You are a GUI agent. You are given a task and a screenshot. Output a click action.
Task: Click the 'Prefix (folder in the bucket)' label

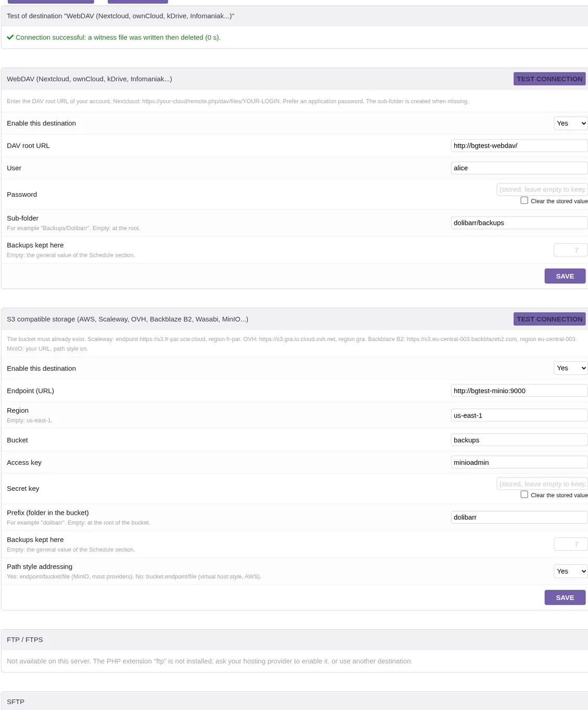[48, 513]
